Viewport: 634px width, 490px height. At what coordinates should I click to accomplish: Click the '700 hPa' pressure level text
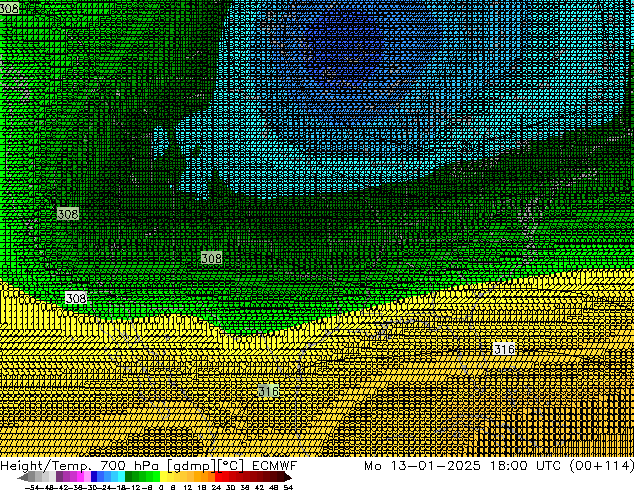point(131,465)
